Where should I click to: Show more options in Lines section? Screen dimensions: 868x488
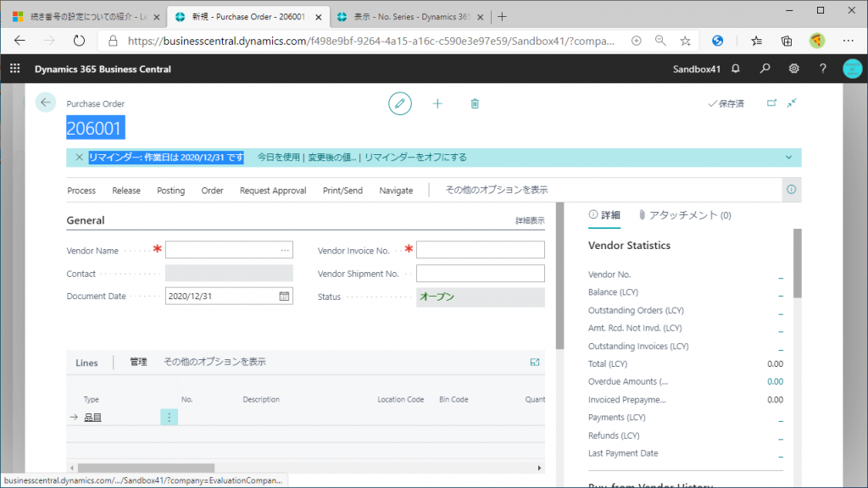coord(214,362)
